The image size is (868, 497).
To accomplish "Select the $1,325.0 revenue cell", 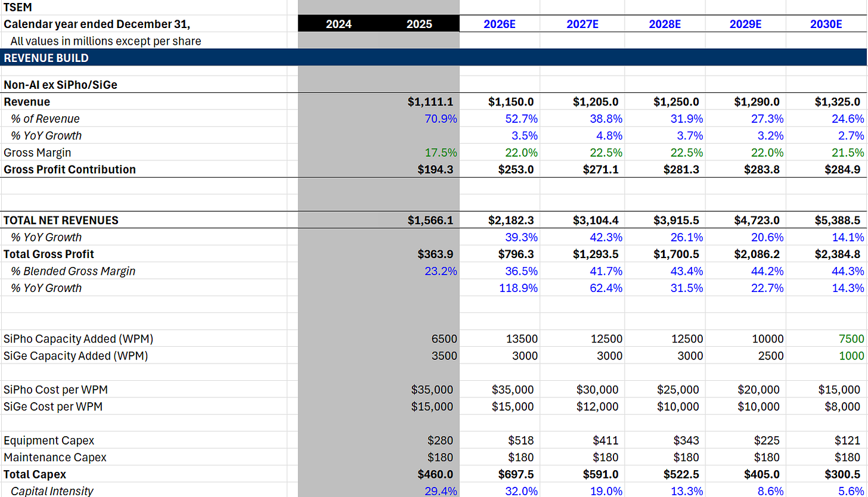I will coord(838,102).
